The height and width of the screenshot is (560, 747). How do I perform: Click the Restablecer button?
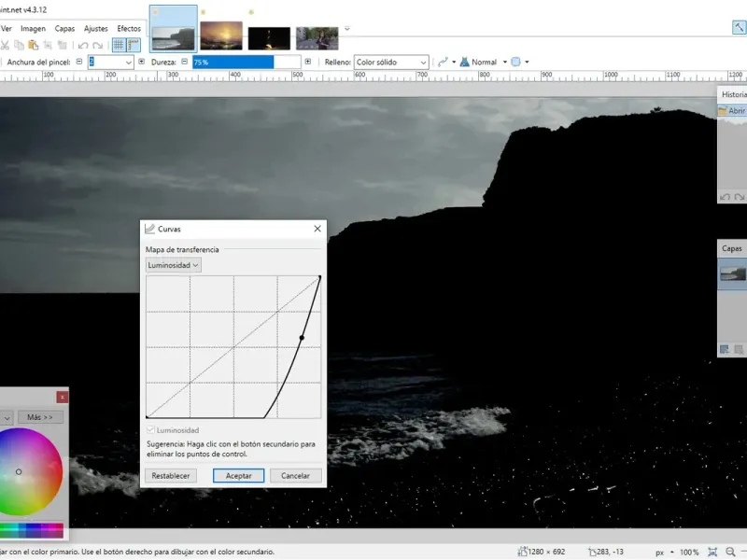(171, 476)
